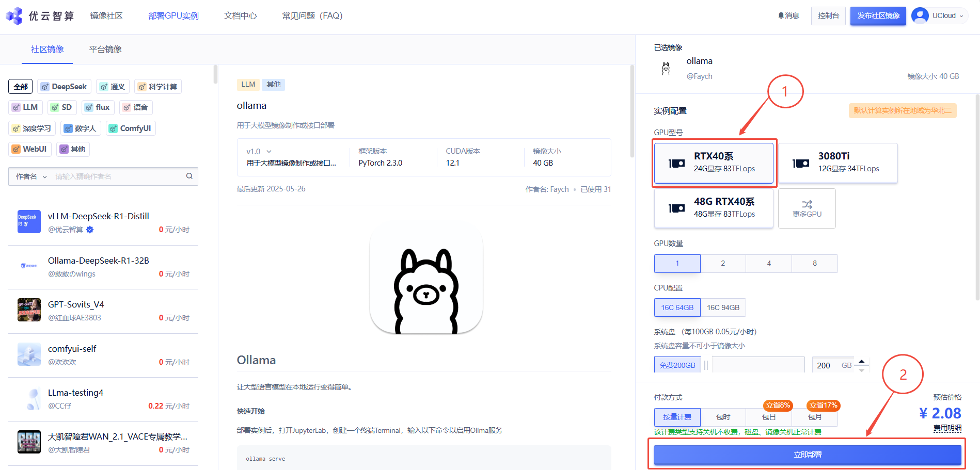Select 按量计费 payment method
980x470 pixels.
pyautogui.click(x=677, y=417)
